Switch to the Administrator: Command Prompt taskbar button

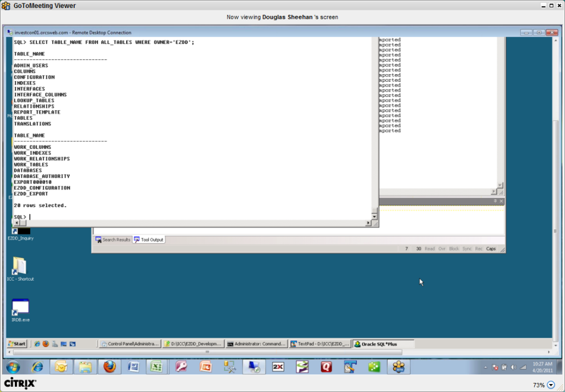(256, 344)
